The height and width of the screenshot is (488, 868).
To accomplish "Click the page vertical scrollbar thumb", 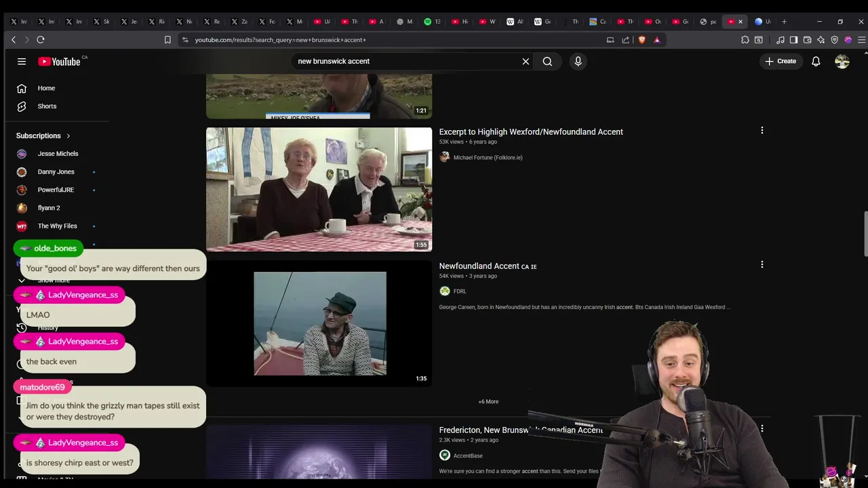I will click(865, 234).
